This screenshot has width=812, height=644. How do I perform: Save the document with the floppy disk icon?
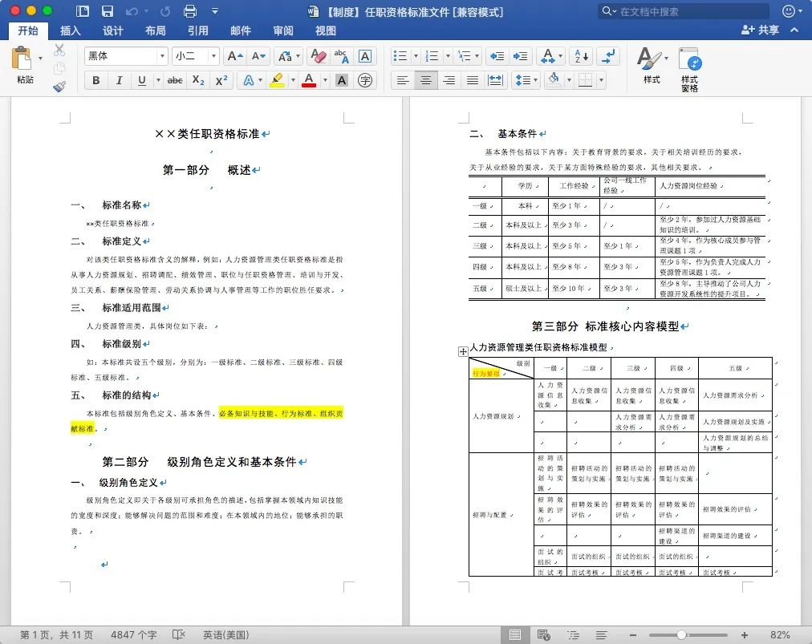coord(108,11)
